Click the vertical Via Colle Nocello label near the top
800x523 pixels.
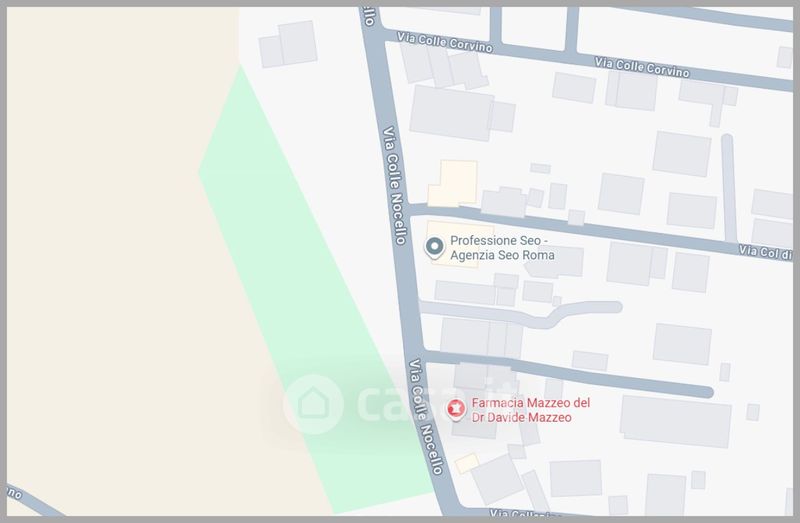(395, 185)
